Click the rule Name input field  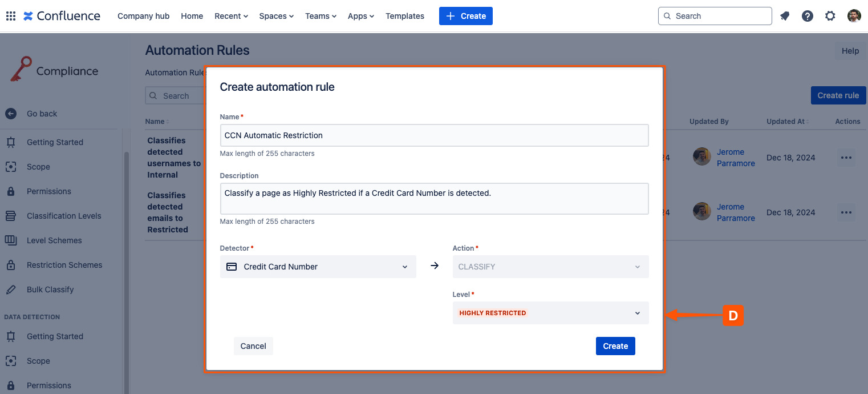click(434, 135)
